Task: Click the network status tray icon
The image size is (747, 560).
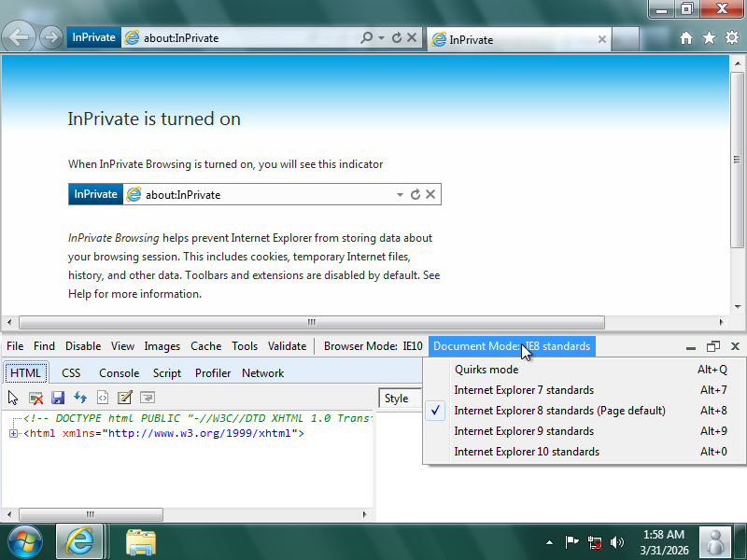Action: 595,542
